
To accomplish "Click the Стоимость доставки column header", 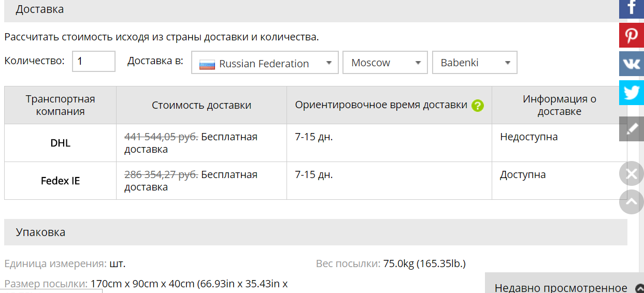I will point(202,105).
